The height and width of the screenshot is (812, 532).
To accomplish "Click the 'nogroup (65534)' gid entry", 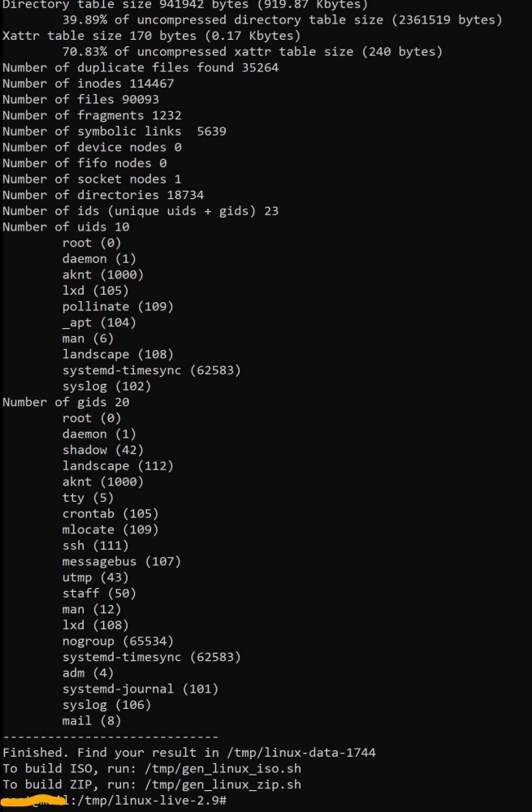I will tap(118, 641).
